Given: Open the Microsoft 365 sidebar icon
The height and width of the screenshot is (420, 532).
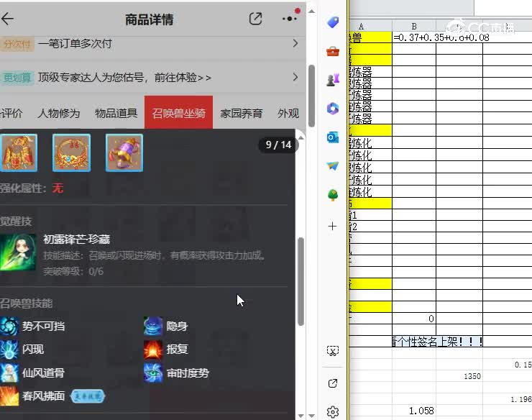Looking at the screenshot, I should 333,109.
